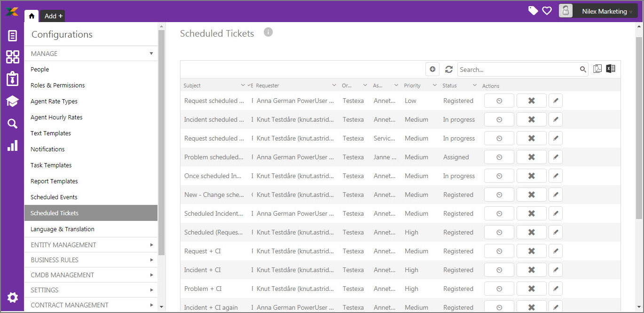Click the Incident + CI again subject cell
This screenshot has width=644, height=313.
pos(211,307)
